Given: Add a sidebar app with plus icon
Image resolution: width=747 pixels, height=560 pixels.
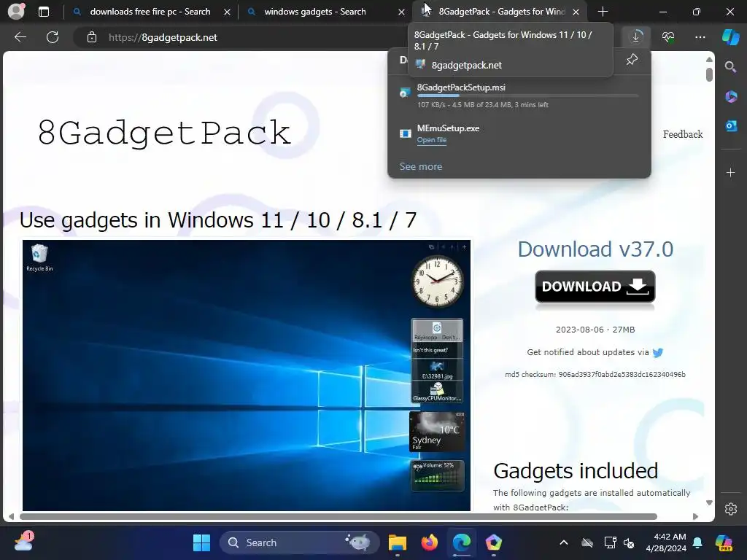Looking at the screenshot, I should click(731, 172).
